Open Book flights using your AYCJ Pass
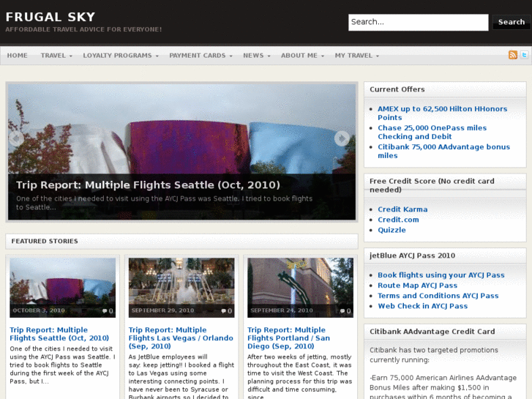Image resolution: width=532 pixels, height=399 pixels. (x=441, y=275)
